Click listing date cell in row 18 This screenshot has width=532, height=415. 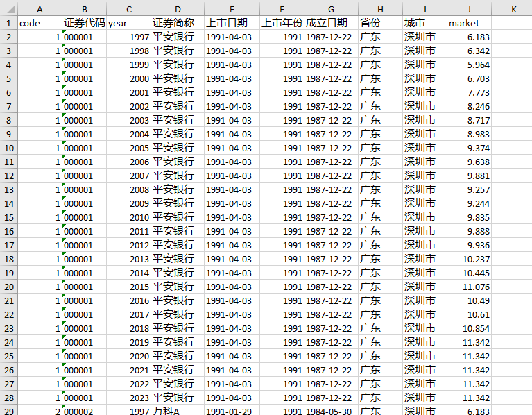click(232, 259)
